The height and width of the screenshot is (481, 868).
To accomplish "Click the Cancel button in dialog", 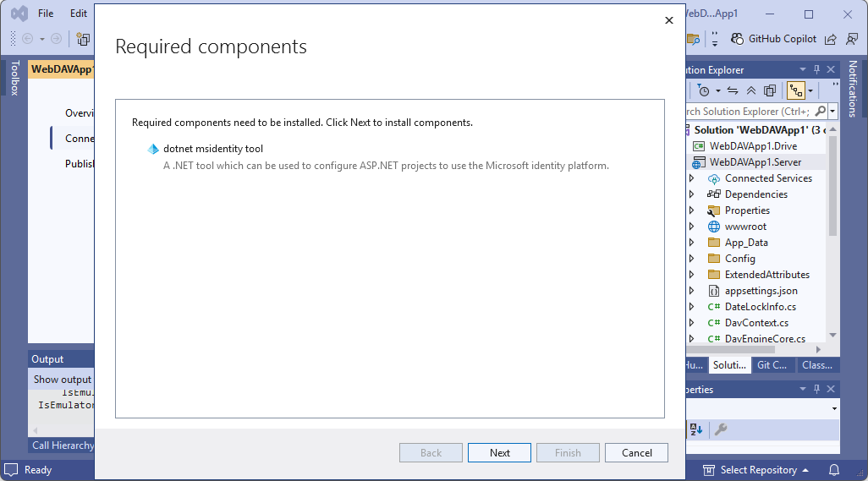I will click(636, 453).
